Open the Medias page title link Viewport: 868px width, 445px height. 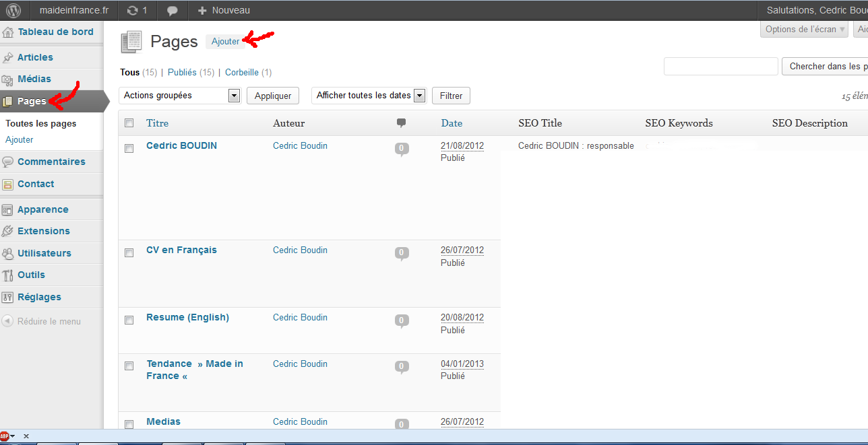tap(163, 421)
